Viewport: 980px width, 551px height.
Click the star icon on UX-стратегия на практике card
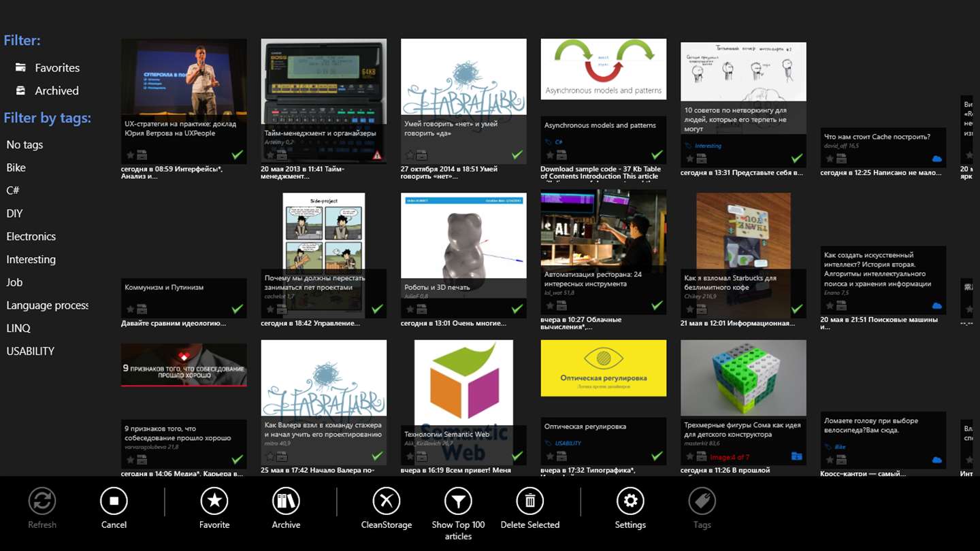tap(130, 155)
